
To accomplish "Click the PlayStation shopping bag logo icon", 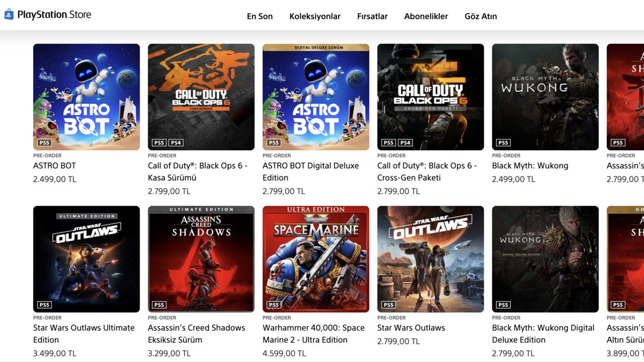I will pos(9,15).
